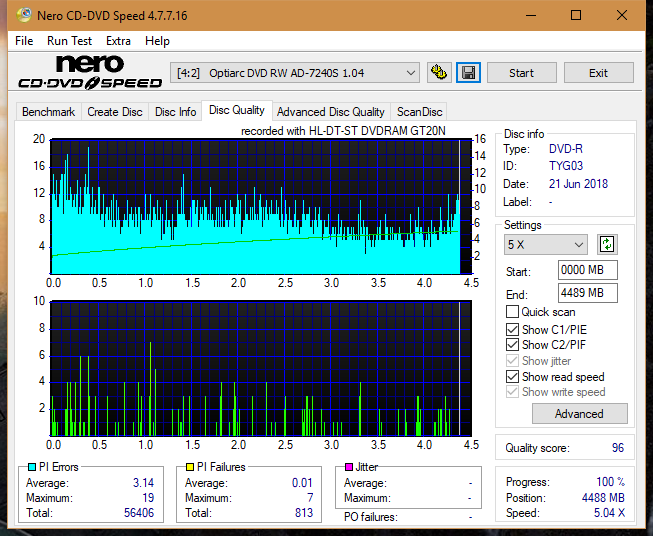Screen dimensions: 653x536
Task: Maximize the Nero window
Action: [x=576, y=15]
